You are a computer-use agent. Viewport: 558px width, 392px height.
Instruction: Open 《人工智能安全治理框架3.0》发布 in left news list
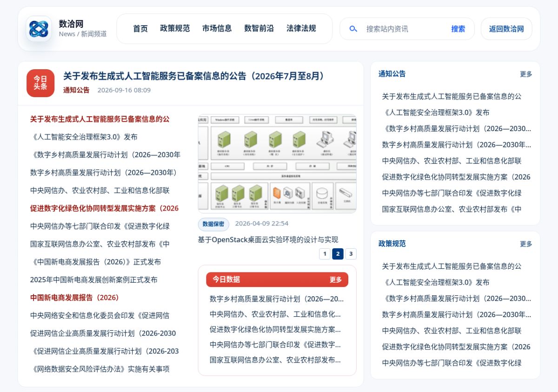tap(84, 137)
